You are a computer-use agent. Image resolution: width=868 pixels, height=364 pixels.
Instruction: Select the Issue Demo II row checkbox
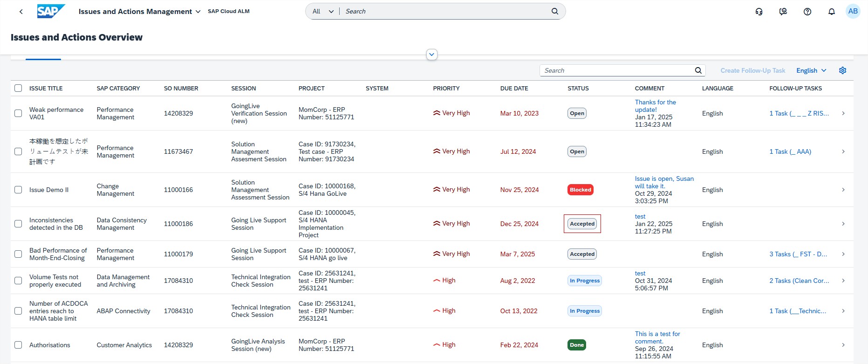click(18, 190)
